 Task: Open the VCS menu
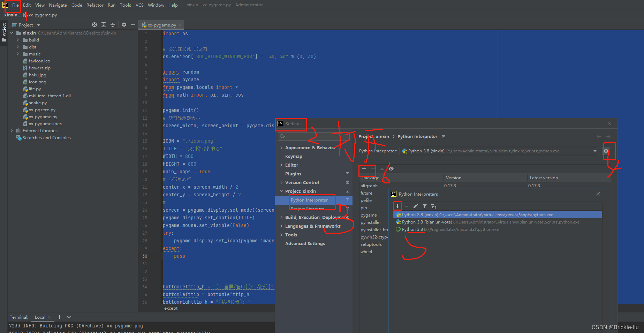(x=139, y=5)
